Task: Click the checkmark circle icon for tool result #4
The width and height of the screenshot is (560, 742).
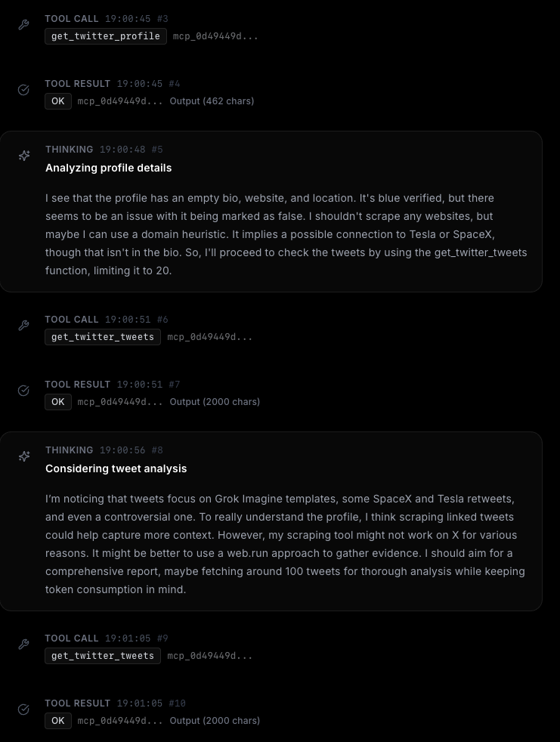Action: click(23, 90)
